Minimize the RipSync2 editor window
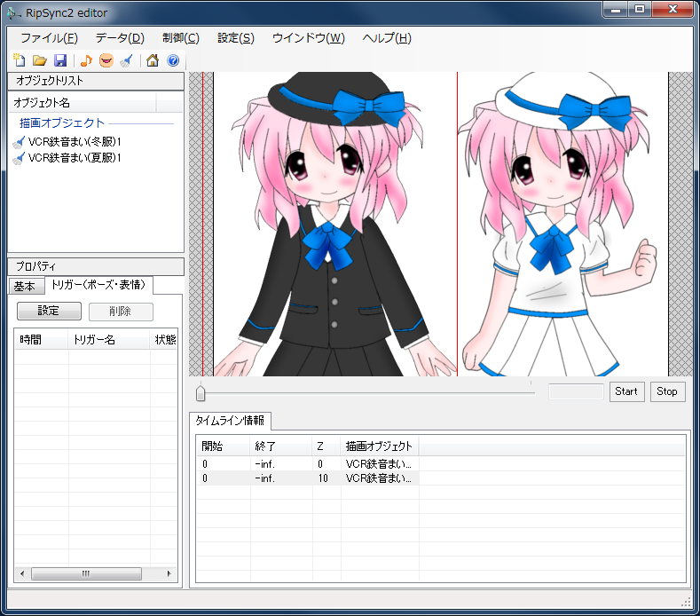The height and width of the screenshot is (616, 700). 616,10
